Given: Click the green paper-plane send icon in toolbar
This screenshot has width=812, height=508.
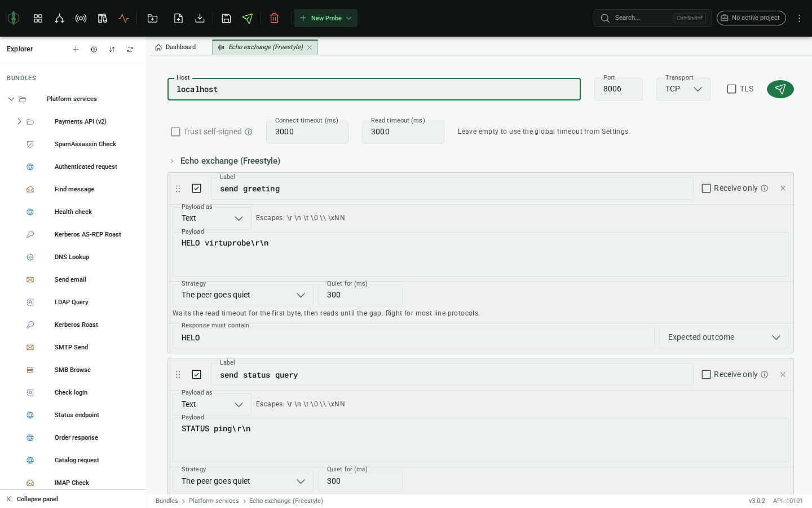Looking at the screenshot, I should 248,18.
